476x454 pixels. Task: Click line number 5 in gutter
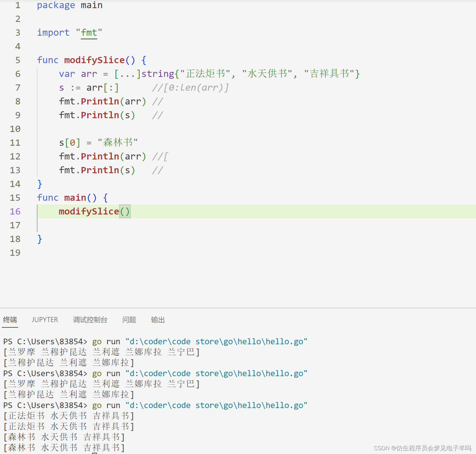click(18, 60)
